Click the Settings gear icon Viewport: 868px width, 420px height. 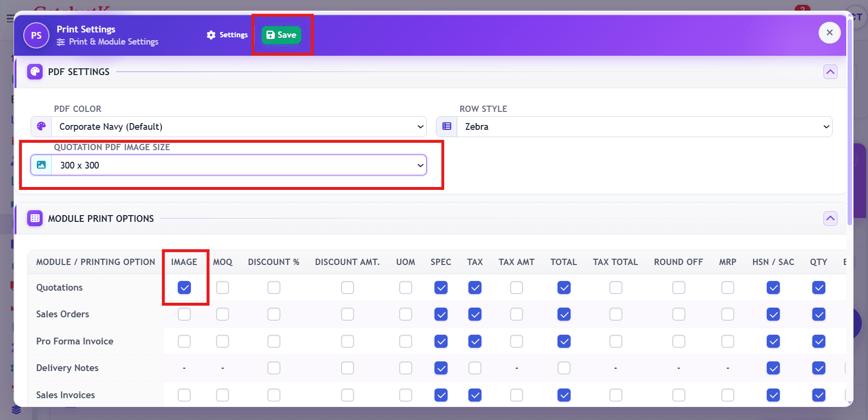point(211,35)
